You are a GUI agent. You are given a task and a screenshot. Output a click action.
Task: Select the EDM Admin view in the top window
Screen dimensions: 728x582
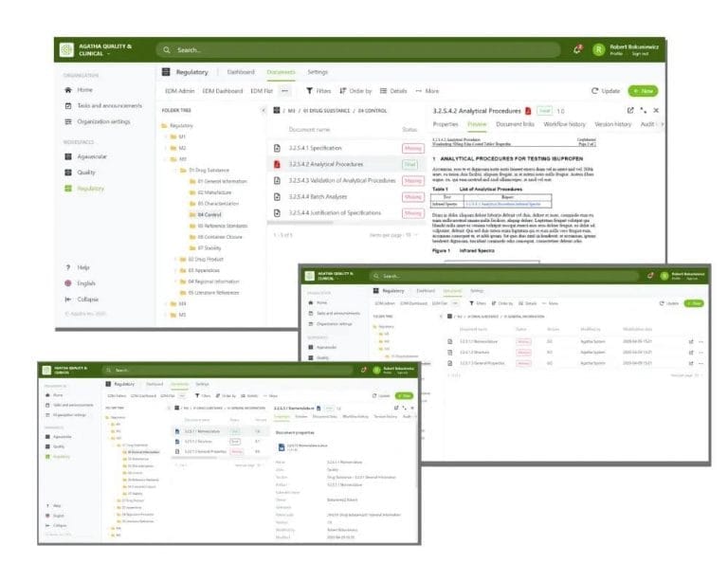pos(180,91)
